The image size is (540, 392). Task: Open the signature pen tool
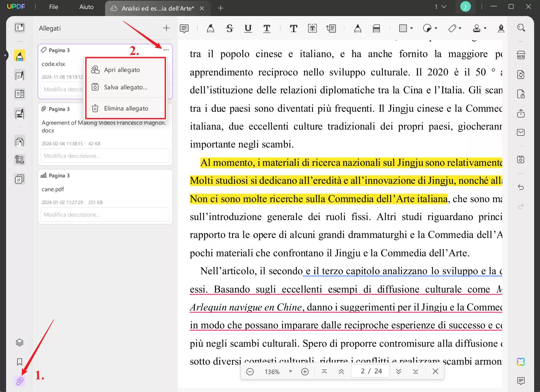pos(501,29)
